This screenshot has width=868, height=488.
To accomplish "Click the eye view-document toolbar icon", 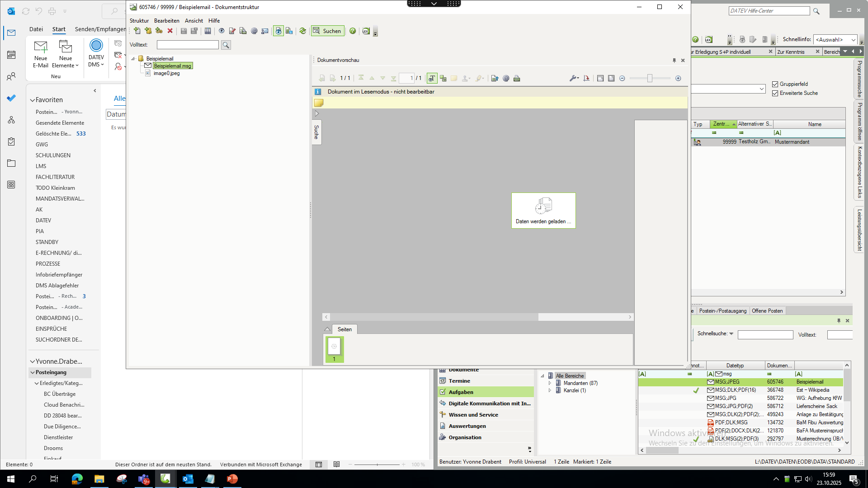I will (x=222, y=31).
